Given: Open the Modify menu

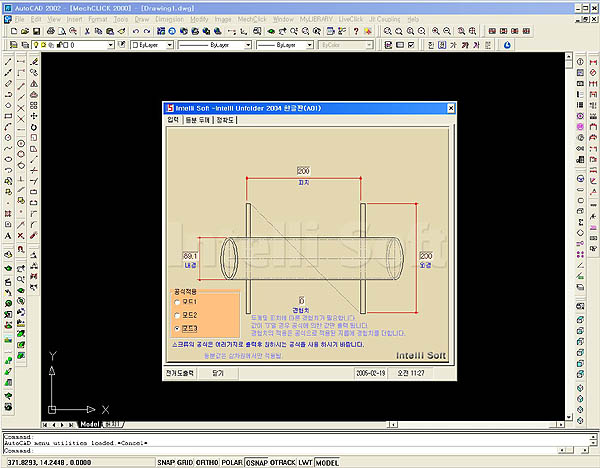Looking at the screenshot, I should (199, 19).
